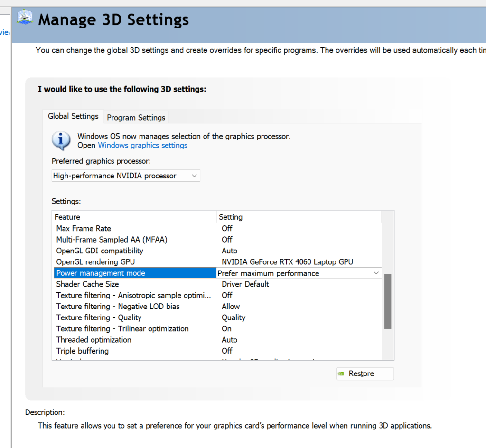Screen dimensions: 486x448
Task: Click the blue information icon
Action: click(61, 141)
